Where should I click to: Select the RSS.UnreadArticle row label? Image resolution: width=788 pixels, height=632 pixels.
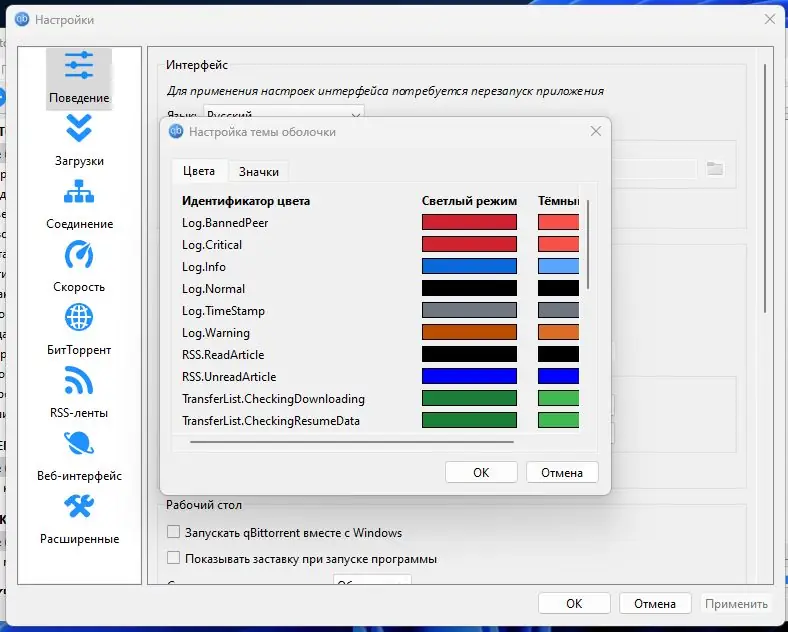229,377
